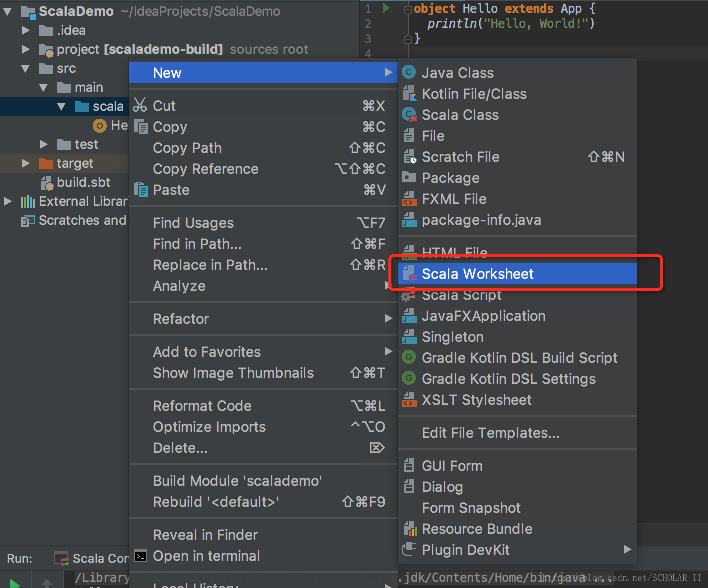Open the Refactor submenu
708x588 pixels.
[263, 319]
